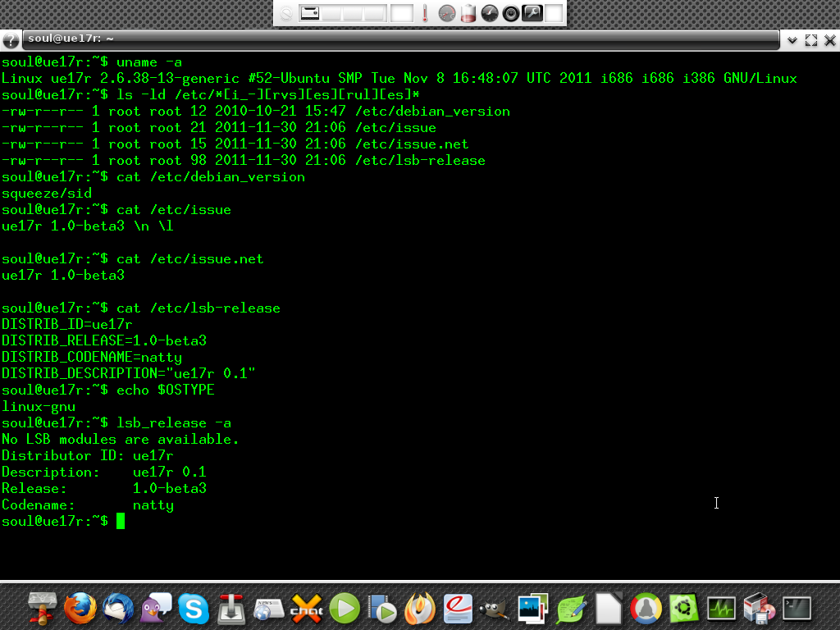Click the '/etc/lsb-release' listing row

pos(243,161)
